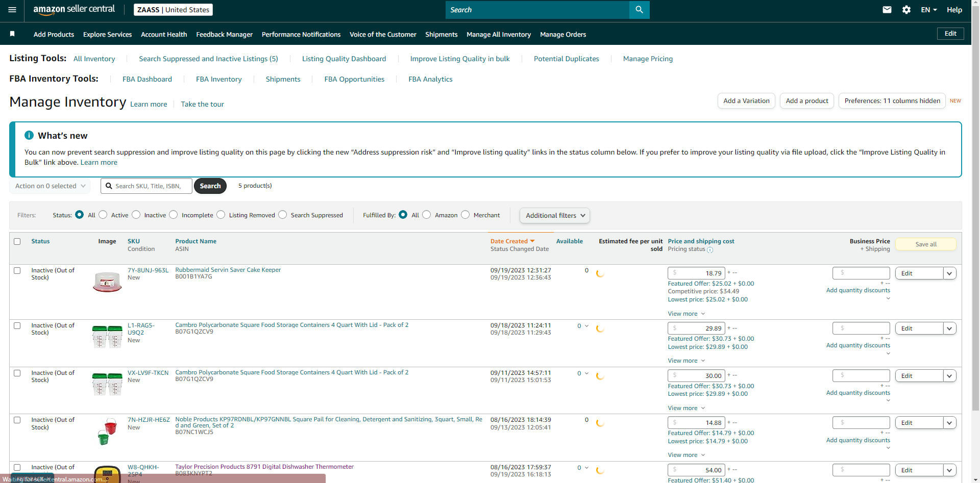Click the Edit navigation bar button

[x=950, y=34]
